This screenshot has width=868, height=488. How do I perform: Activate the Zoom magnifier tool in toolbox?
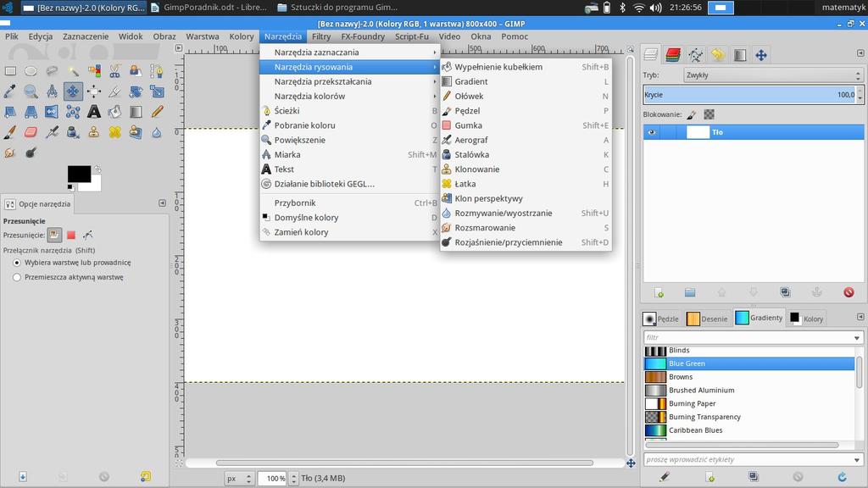(x=31, y=91)
